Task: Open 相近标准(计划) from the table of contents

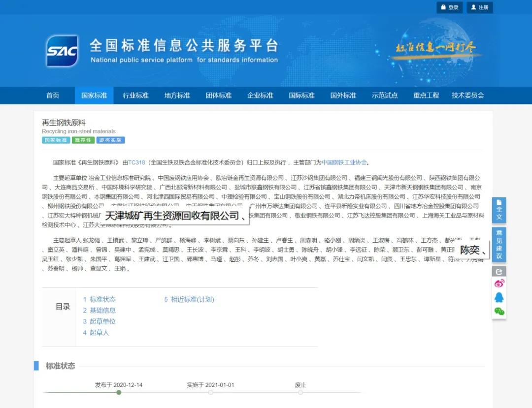Action: [192, 299]
